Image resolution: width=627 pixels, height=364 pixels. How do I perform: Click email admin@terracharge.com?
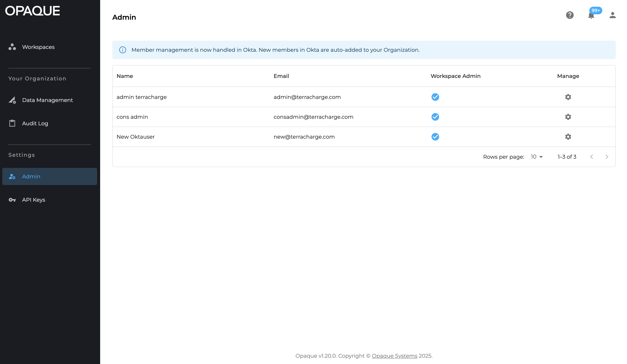pyautogui.click(x=307, y=97)
